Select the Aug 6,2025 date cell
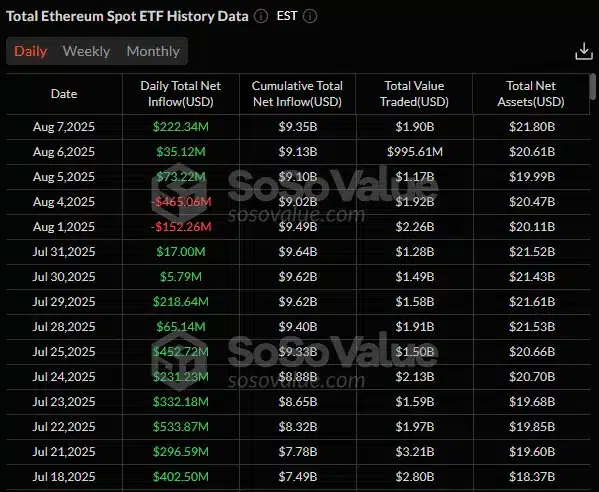The height and width of the screenshot is (492, 599). click(x=64, y=152)
